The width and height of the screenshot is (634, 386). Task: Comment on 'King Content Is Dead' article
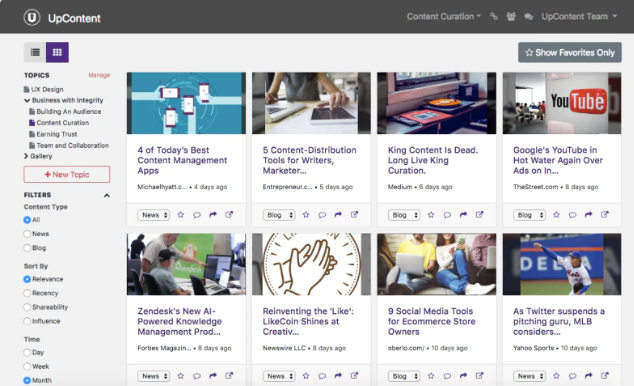(447, 215)
